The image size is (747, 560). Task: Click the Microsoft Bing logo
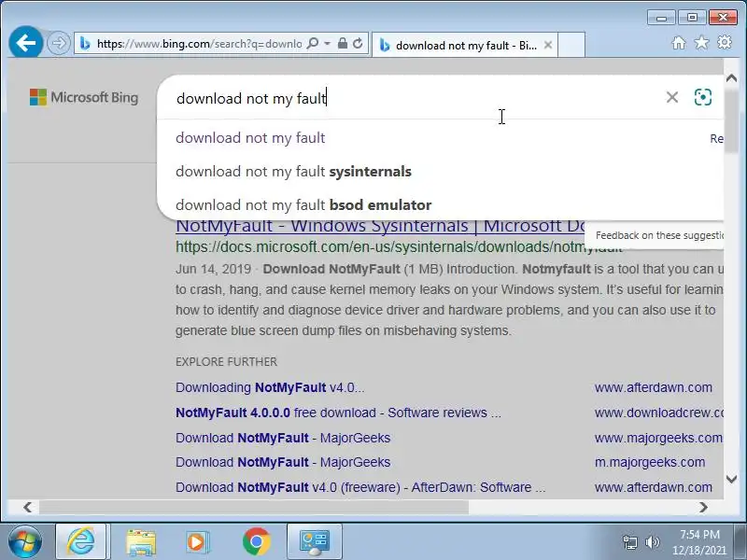click(84, 98)
